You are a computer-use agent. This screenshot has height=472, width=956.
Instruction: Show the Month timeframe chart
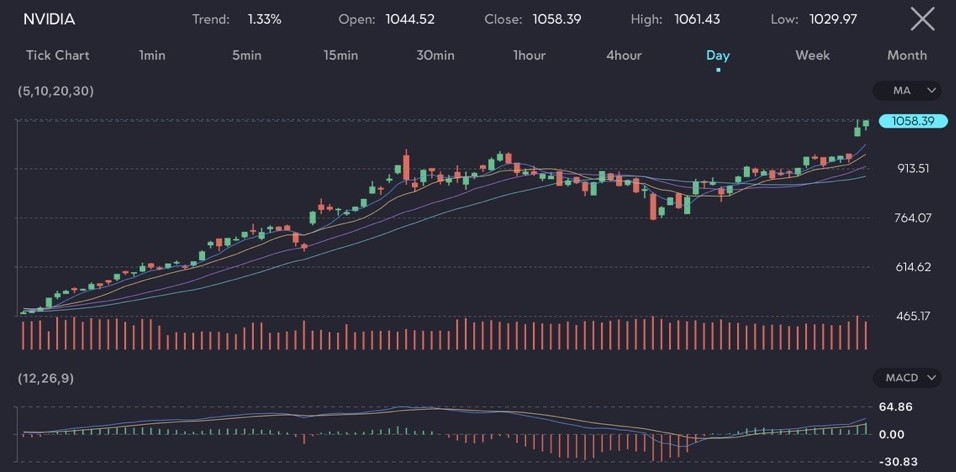906,55
